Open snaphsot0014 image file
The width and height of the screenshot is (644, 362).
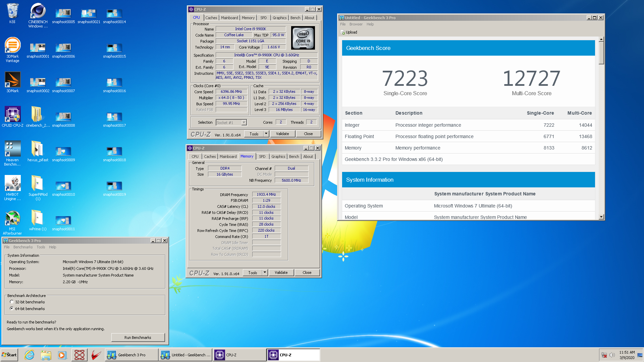tap(114, 16)
